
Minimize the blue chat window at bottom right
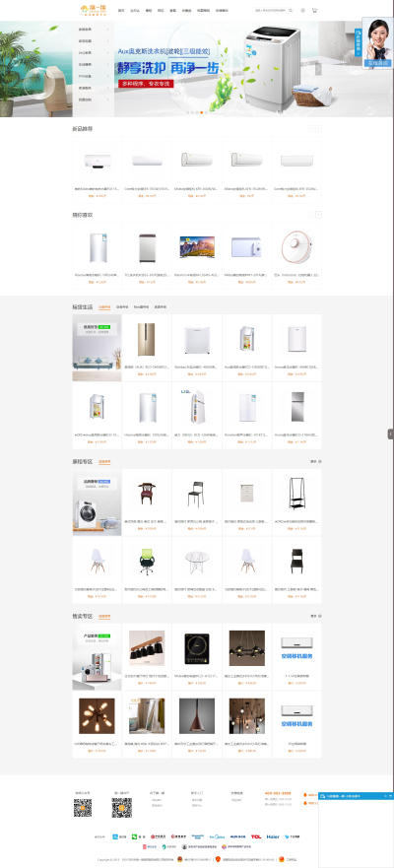pos(387,795)
